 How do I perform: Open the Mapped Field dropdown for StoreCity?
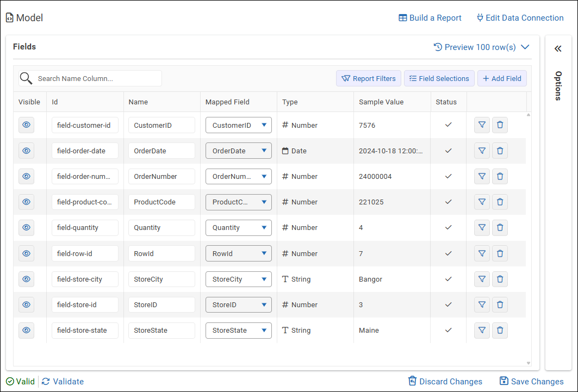click(238, 279)
